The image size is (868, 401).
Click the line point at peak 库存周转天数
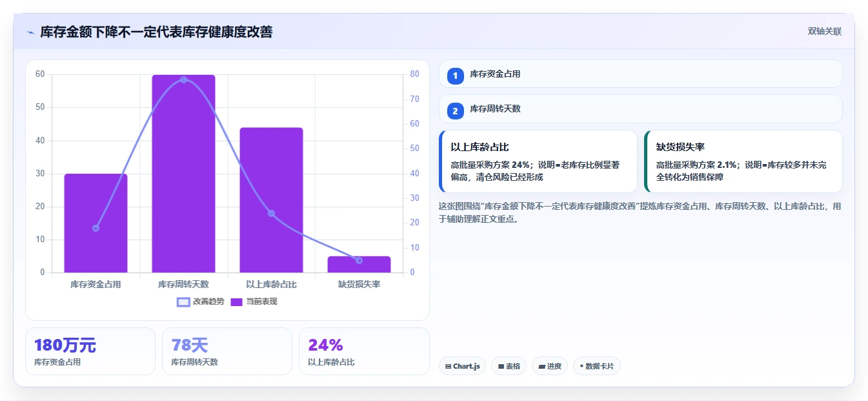tap(183, 79)
